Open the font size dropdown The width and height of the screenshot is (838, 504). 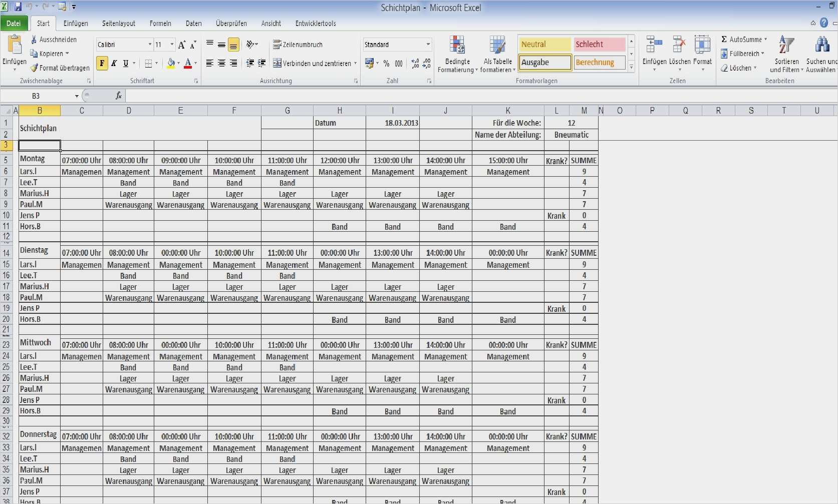coord(171,45)
